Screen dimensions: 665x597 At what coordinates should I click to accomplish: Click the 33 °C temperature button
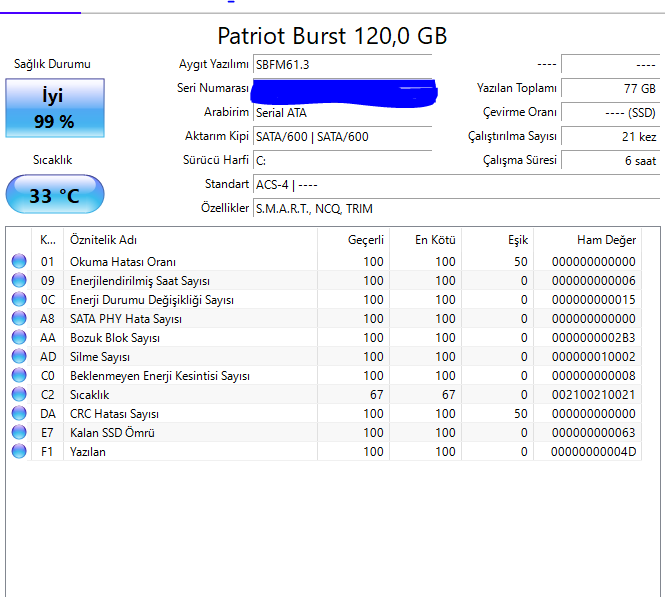point(55,195)
